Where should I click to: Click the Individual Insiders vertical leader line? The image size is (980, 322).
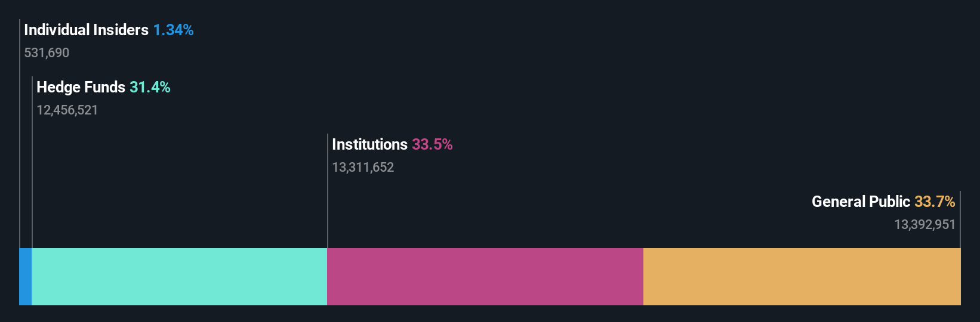point(20,149)
